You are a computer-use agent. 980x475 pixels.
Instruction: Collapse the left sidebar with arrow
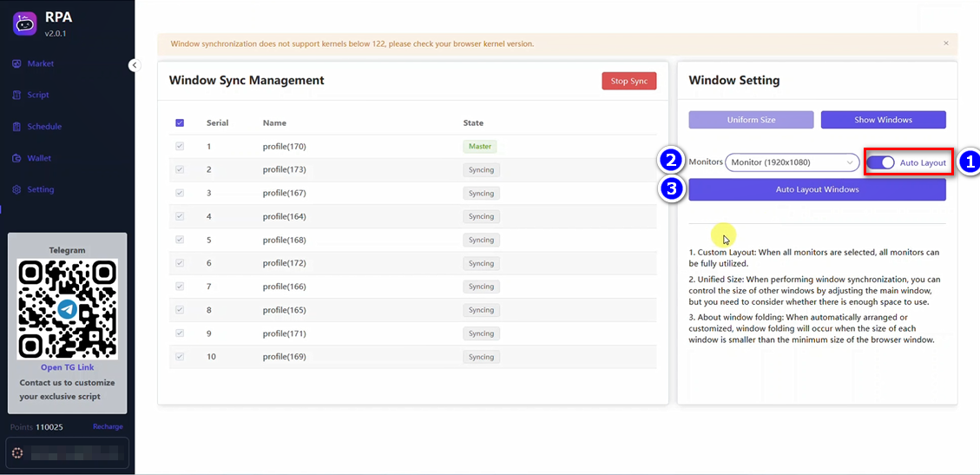[x=134, y=65]
